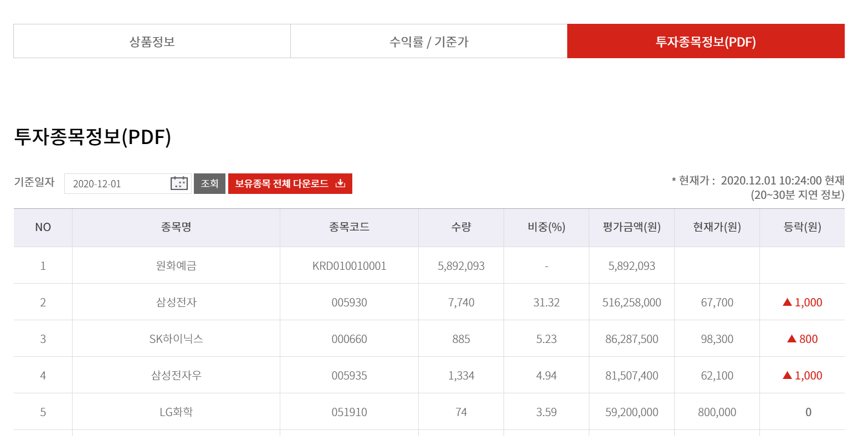Switch to the 상품정보 tab
The image size is (868, 436).
coord(152,41)
